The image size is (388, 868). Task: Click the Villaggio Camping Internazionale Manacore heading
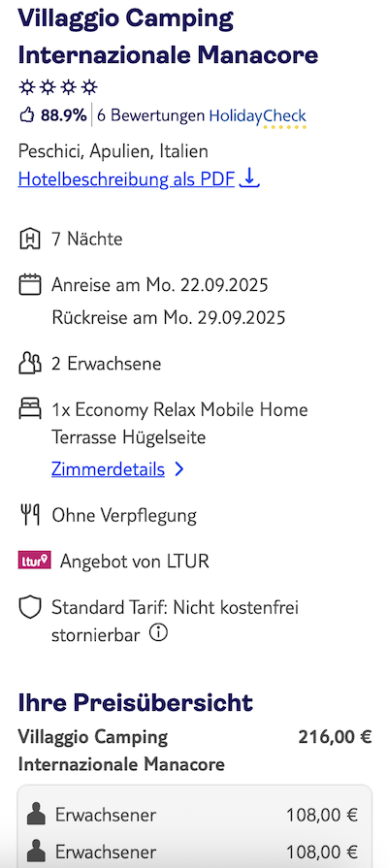pyautogui.click(x=168, y=37)
